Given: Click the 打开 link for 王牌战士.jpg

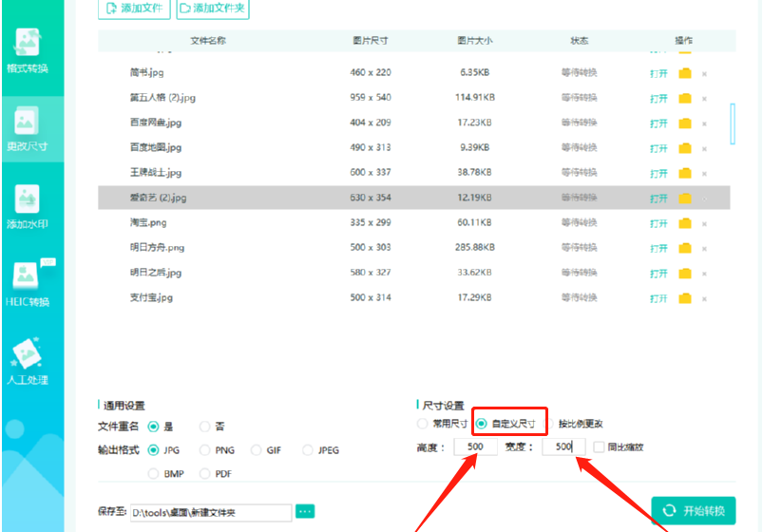Looking at the screenshot, I should (658, 174).
